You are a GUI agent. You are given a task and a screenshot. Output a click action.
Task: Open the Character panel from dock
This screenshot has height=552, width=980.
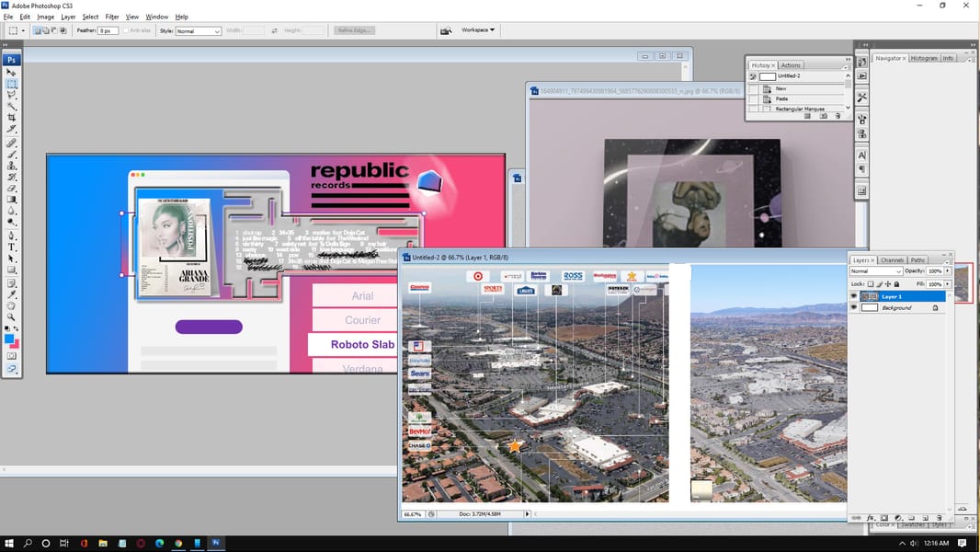[862, 155]
